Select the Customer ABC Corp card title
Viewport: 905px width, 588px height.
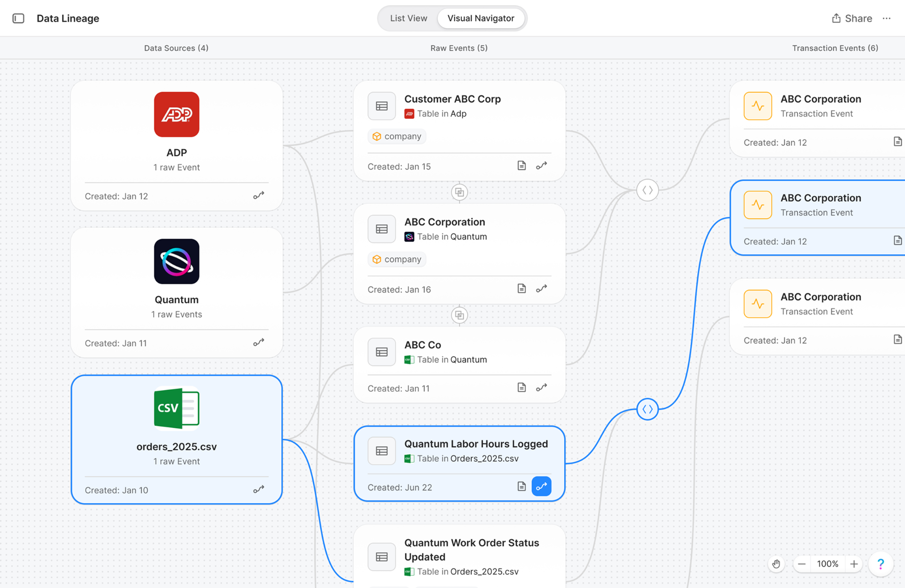coord(452,99)
